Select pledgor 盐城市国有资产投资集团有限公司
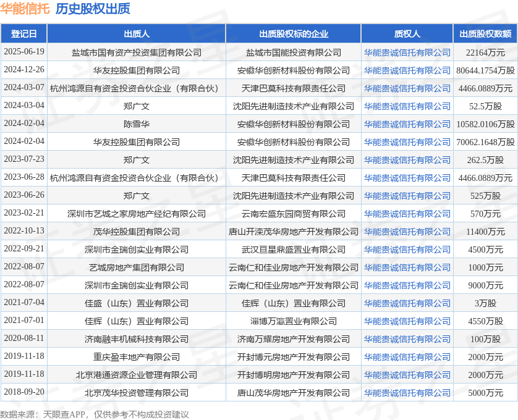518x420 pixels. (x=137, y=52)
